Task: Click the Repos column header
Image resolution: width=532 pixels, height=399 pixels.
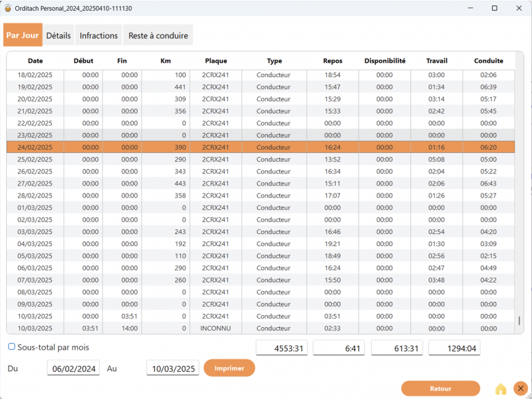Action: (333, 61)
